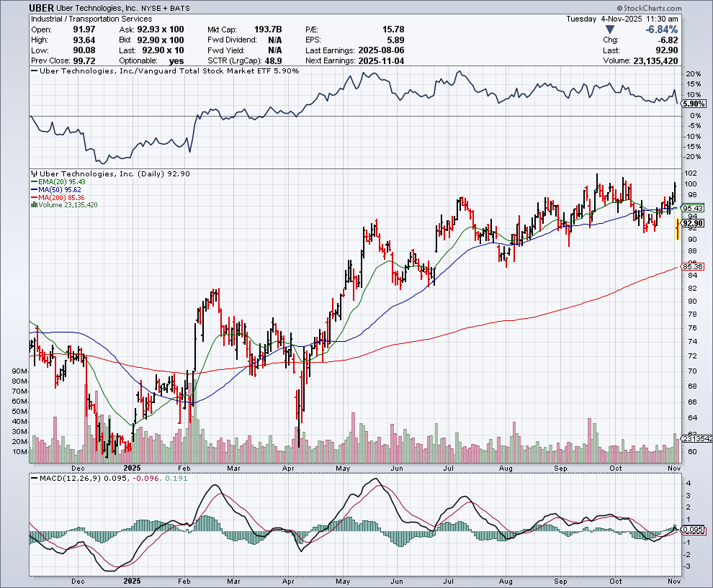Viewport: 713px width, 588px height.
Task: Click the 85.36 MA(200) price-axis label
Action: 693,267
